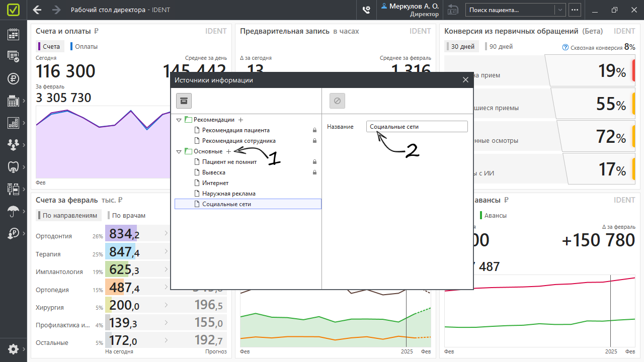Click the disabled block icon in dialog

337,101
